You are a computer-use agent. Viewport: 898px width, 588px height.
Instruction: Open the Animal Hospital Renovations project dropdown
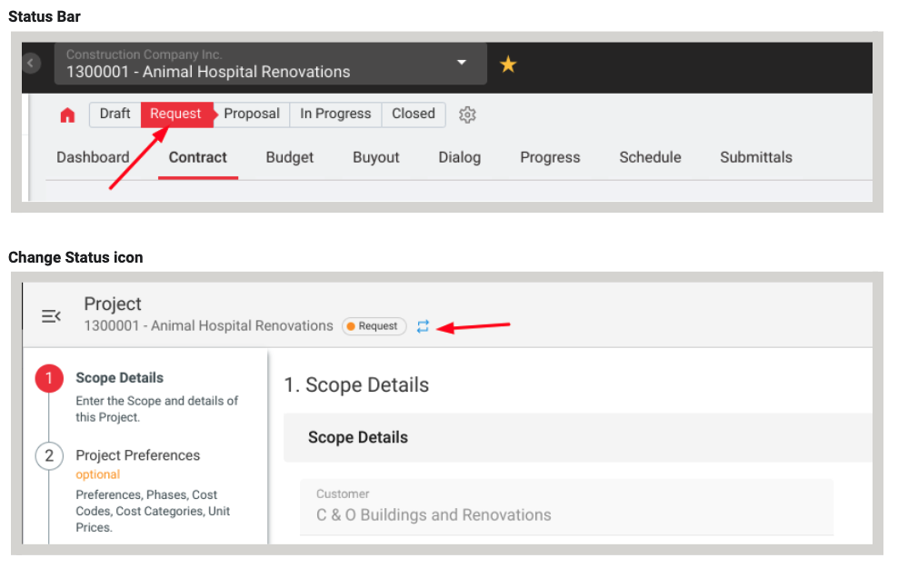click(270, 64)
